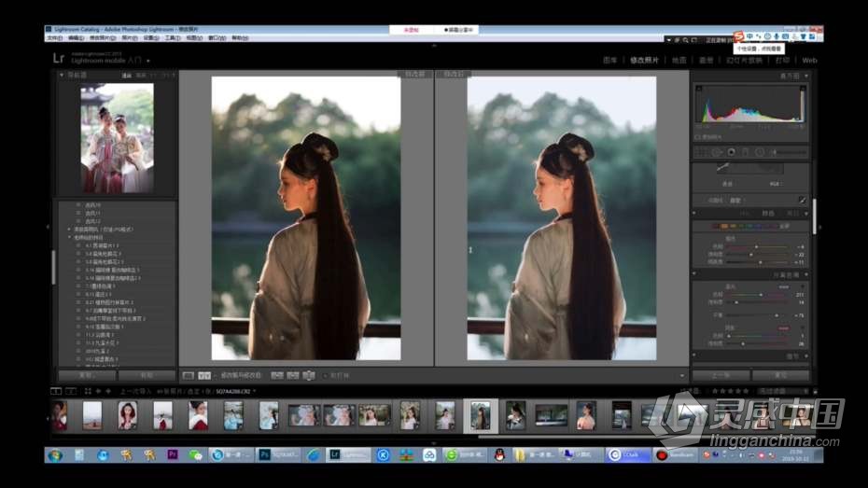The width and height of the screenshot is (868, 488).
Task: Collapse the Navigator panel
Action: (x=62, y=75)
